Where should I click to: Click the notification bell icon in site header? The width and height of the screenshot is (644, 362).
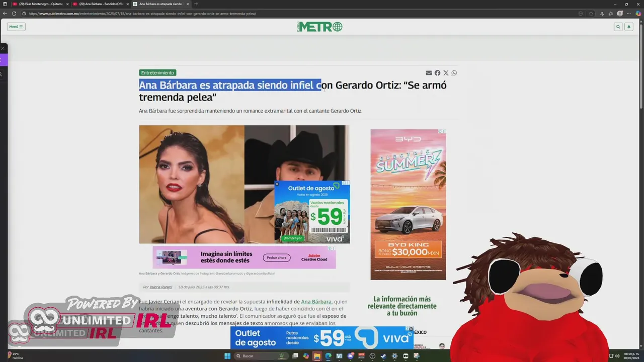[628, 27]
